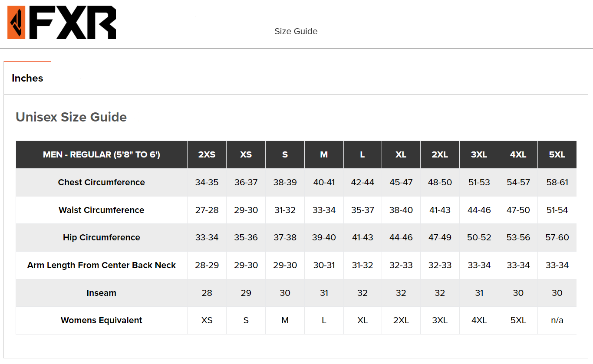The width and height of the screenshot is (593, 364).
Task: Click the Womens Equivalent row label
Action: pyautogui.click(x=102, y=320)
